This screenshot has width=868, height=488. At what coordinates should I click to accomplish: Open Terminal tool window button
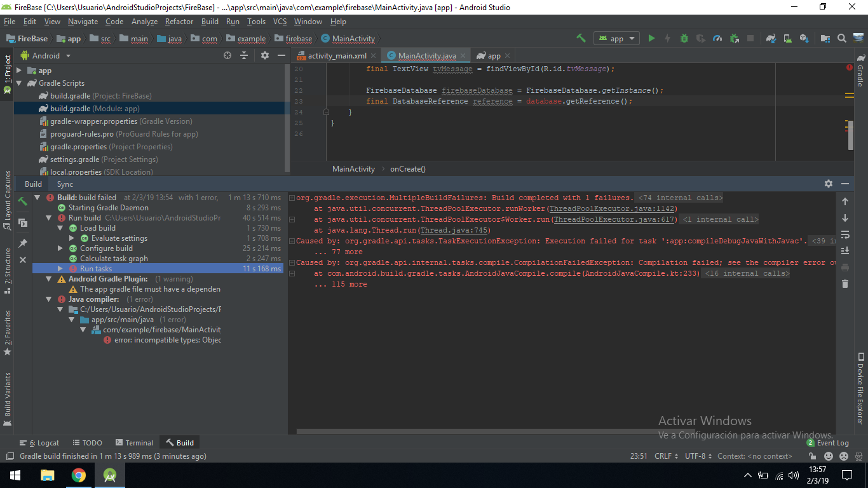pyautogui.click(x=135, y=443)
